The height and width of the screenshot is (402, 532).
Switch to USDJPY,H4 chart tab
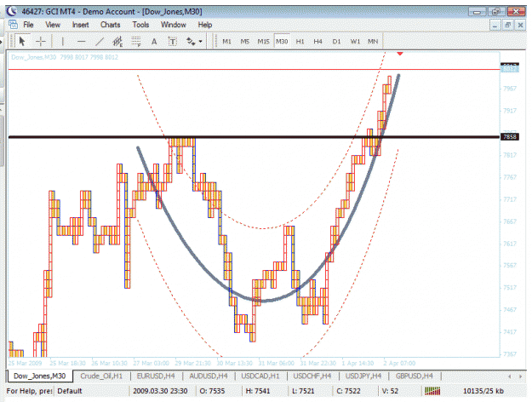pyautogui.click(x=363, y=376)
